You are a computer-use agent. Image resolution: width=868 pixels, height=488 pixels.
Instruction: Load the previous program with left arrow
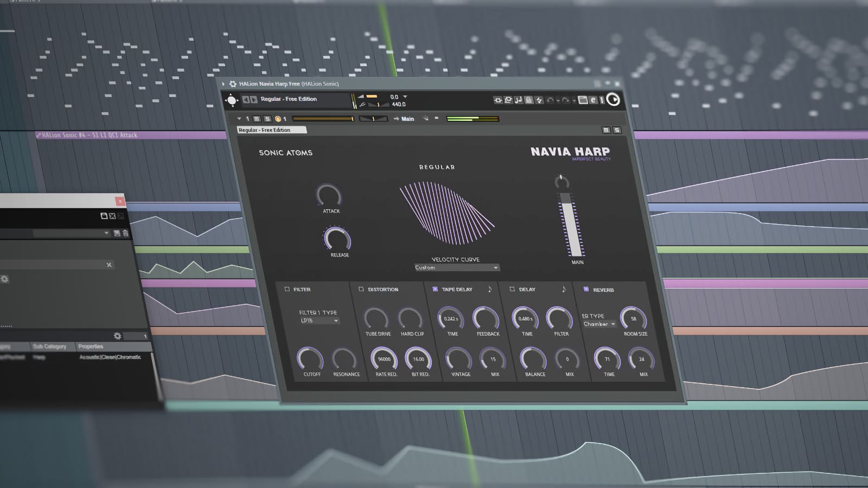246,99
